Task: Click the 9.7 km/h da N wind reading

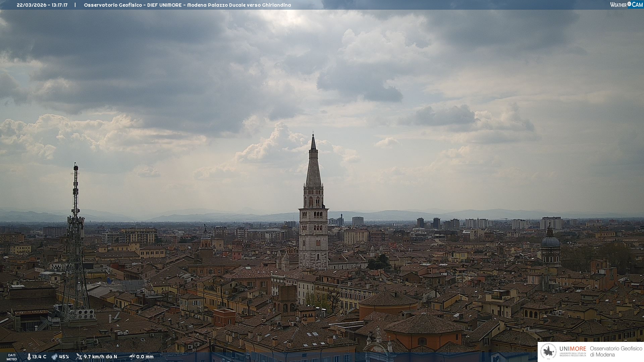Action: (x=100, y=357)
